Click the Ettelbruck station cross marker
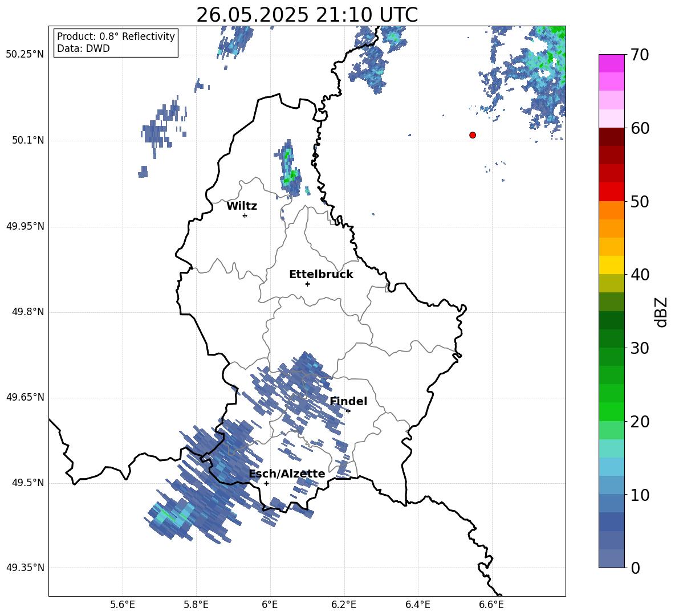Image resolution: width=675 pixels, height=616 pixels. (x=307, y=284)
